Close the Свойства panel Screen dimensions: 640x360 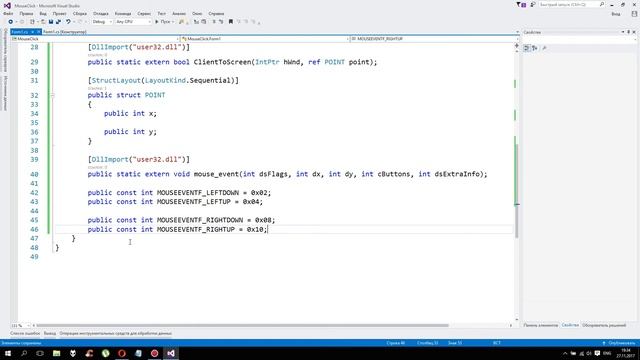[x=634, y=32]
